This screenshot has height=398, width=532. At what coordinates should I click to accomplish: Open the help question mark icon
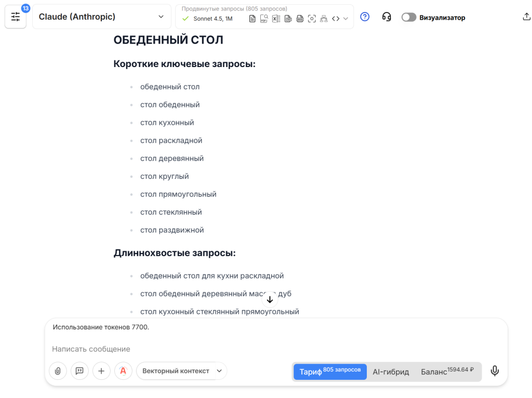pos(365,17)
